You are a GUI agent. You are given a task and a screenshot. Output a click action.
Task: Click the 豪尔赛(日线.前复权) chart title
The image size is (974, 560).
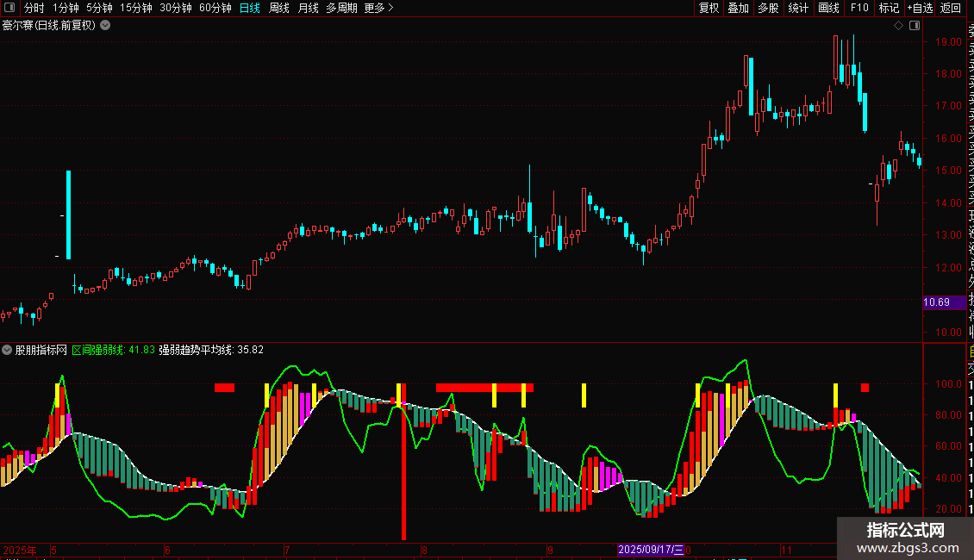(49, 26)
